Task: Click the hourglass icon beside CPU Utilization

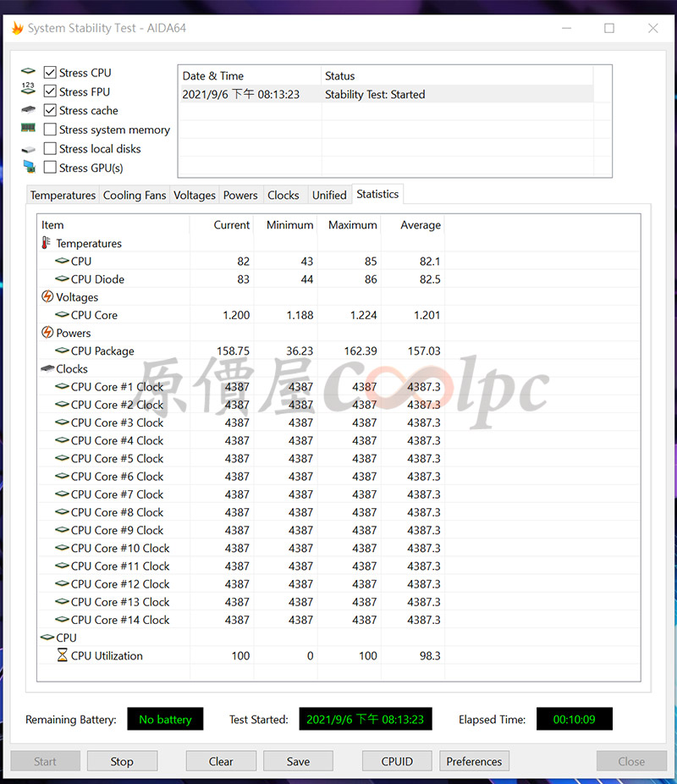Action: click(62, 655)
